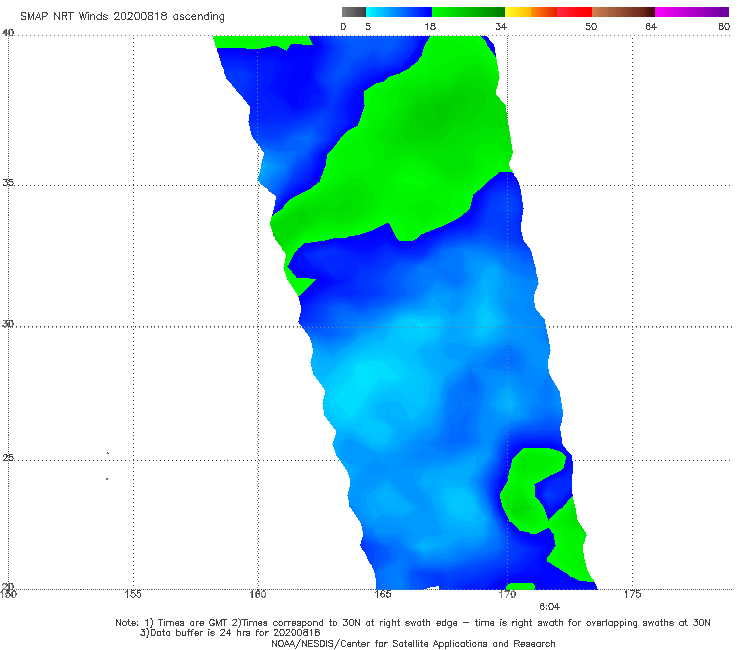
Task: Click the latitude label '25'
Action: pos(8,457)
